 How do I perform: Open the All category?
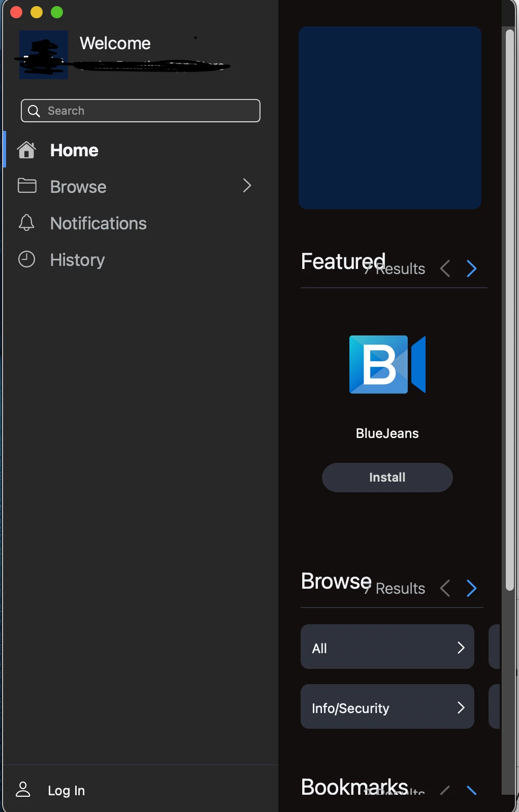387,647
